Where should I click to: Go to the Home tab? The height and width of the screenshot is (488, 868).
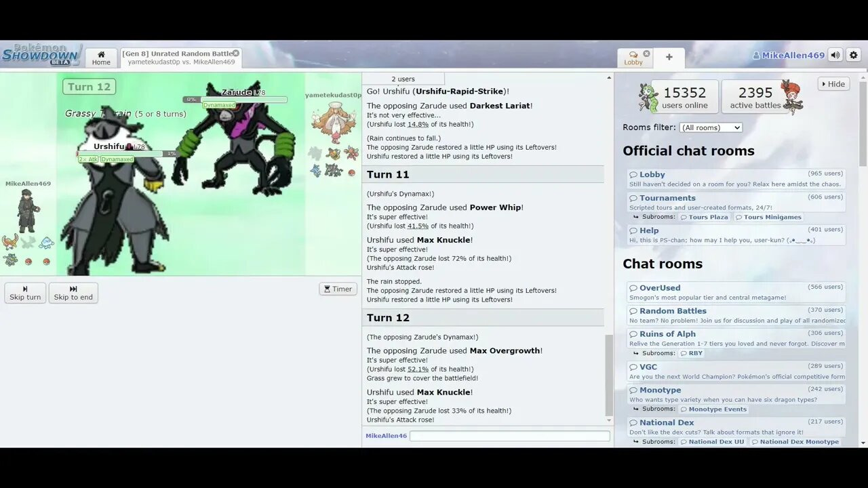point(101,58)
